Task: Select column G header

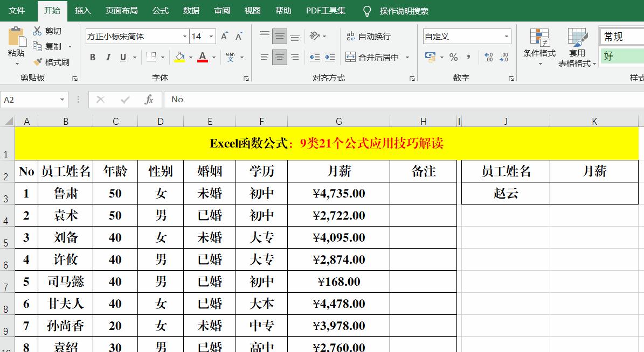Action: click(x=339, y=122)
